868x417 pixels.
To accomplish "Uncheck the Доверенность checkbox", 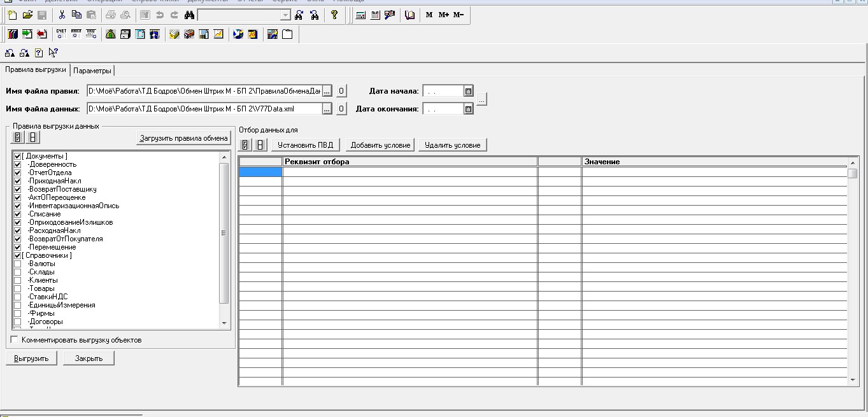I will pos(17,164).
